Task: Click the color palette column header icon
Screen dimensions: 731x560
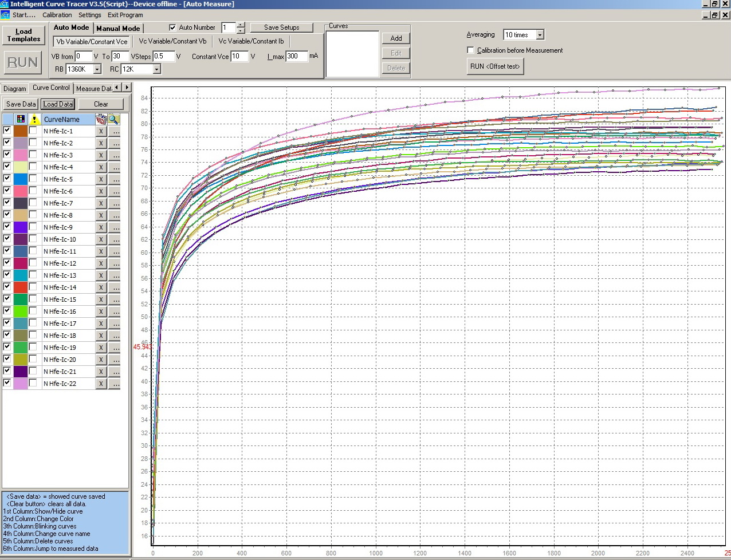Action: [21, 119]
